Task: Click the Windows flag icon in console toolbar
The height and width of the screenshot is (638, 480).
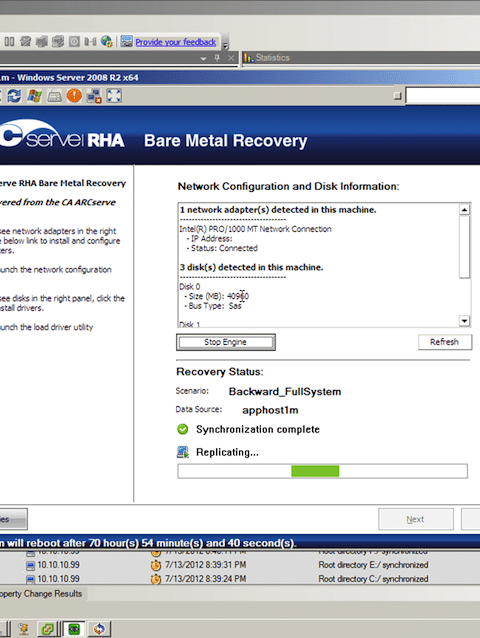Action: point(35,96)
